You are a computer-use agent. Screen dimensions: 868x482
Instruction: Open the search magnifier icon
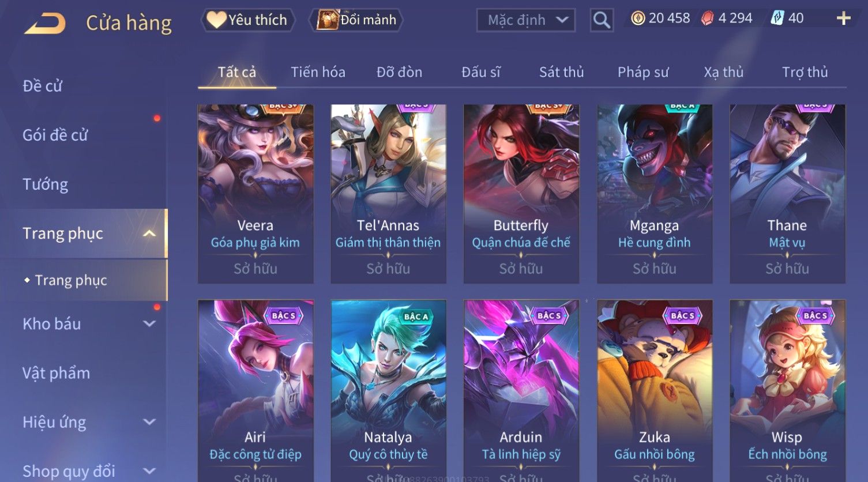602,20
